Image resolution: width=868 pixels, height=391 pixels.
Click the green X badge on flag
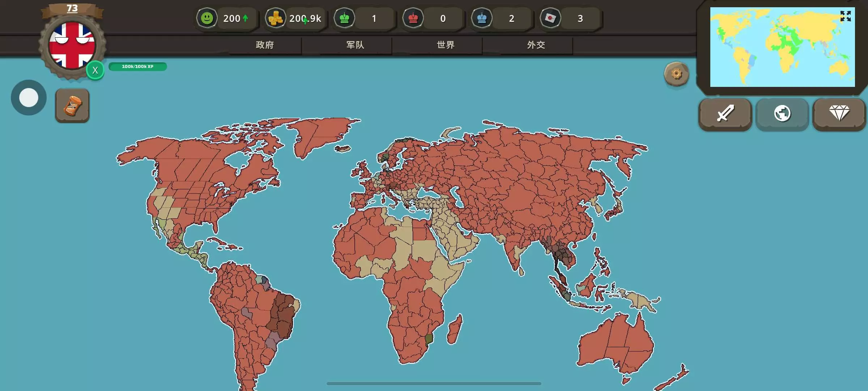click(x=95, y=70)
